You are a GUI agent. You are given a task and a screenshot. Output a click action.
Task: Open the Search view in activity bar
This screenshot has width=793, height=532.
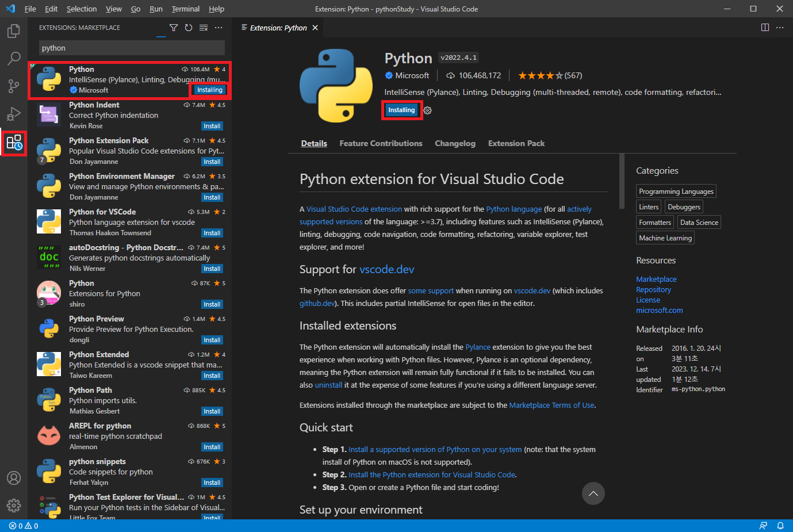click(x=14, y=58)
